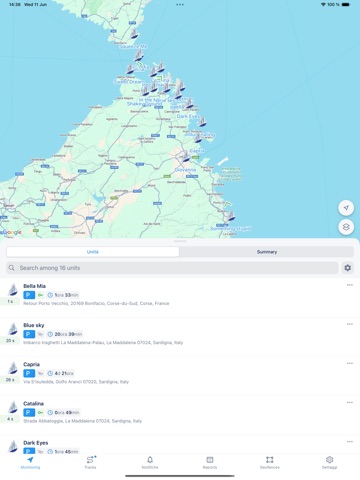Click Bella Mia address Retour Porto Vecchio

(96, 303)
